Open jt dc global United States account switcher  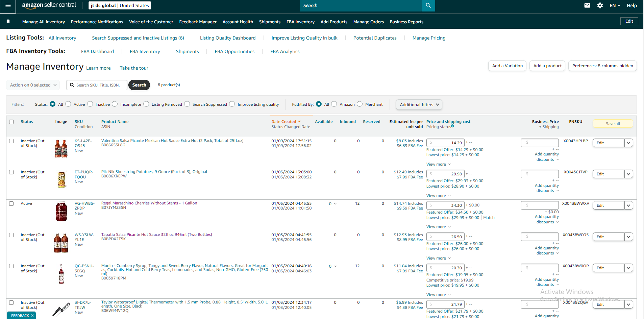click(x=120, y=5)
